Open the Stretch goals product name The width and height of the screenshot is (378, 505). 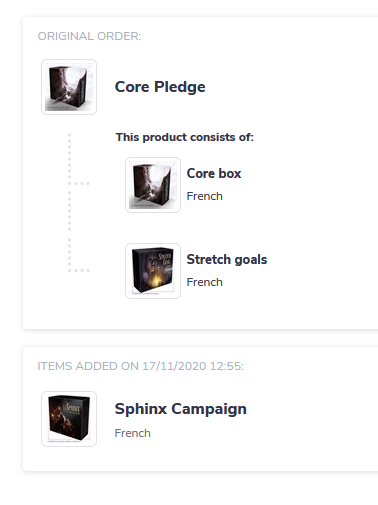tap(227, 259)
